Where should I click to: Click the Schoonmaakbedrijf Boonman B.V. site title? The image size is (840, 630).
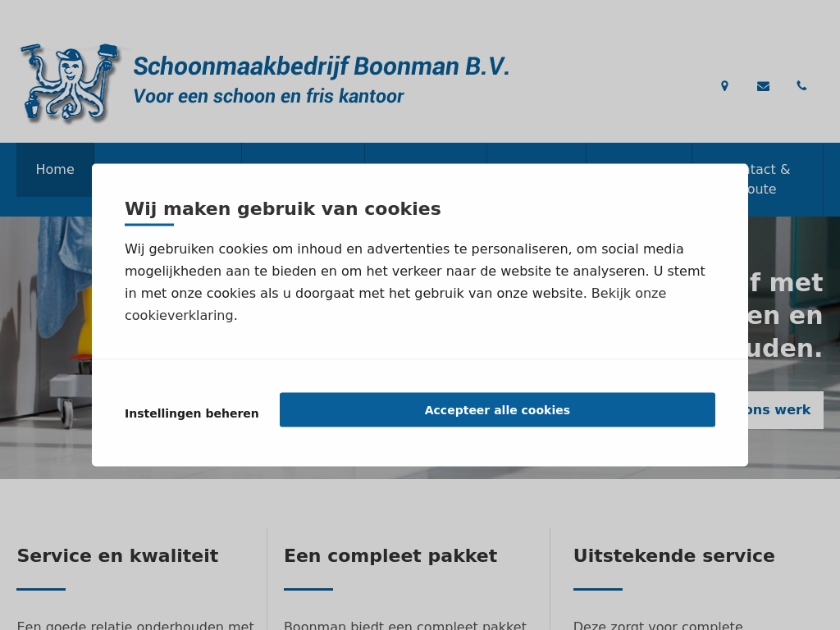tap(322, 66)
